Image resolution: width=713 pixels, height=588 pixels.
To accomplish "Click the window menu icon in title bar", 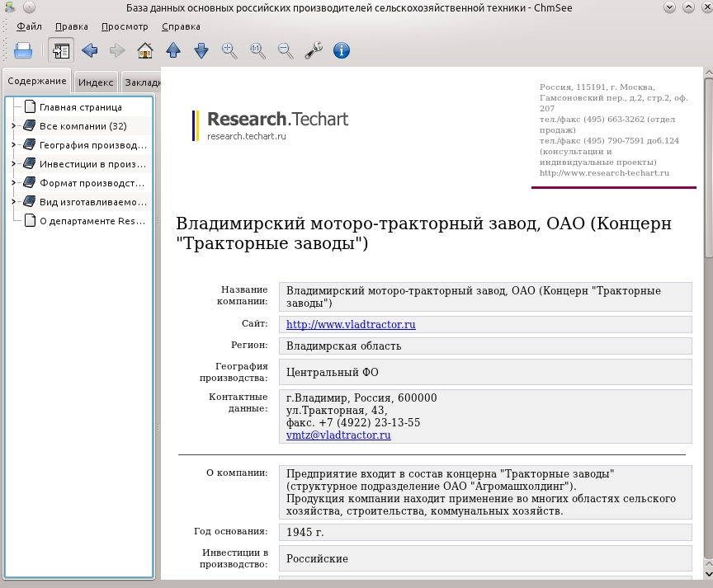I will (9, 7).
